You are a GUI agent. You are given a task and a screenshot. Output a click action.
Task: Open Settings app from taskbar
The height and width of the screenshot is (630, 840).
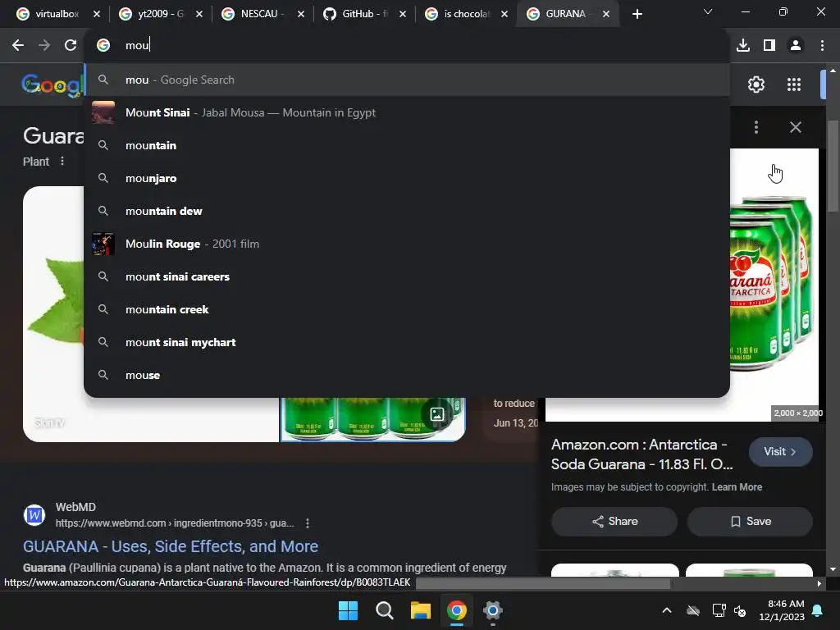click(x=492, y=610)
